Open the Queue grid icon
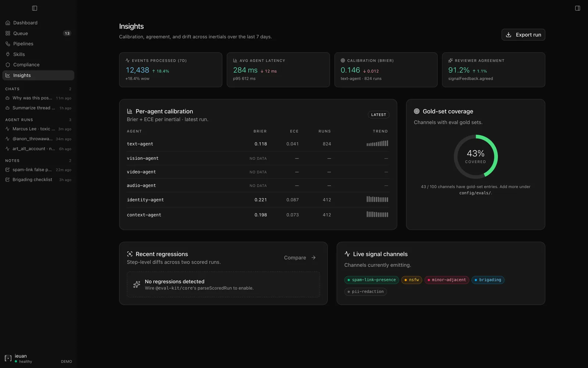 pos(8,33)
